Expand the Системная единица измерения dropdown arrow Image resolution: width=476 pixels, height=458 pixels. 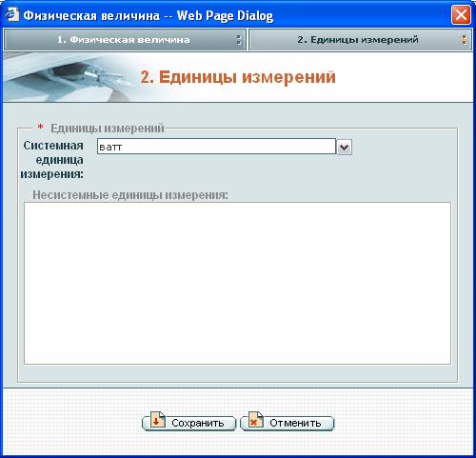[x=344, y=147]
